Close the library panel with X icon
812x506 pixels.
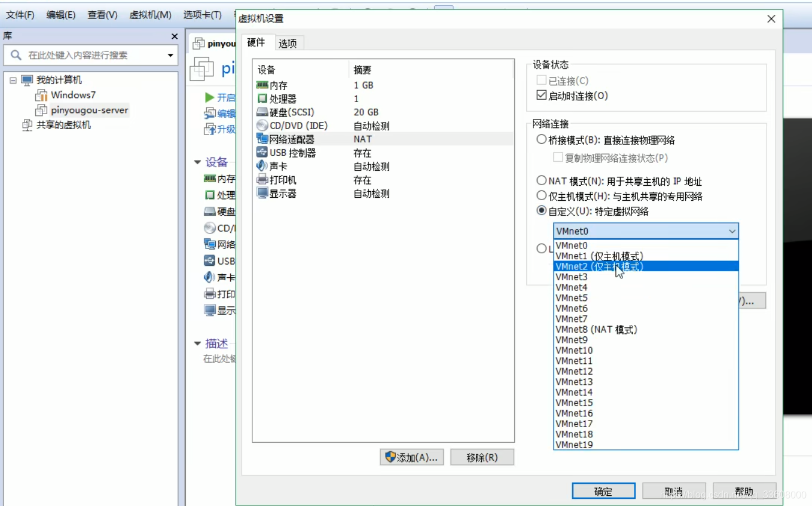point(174,36)
